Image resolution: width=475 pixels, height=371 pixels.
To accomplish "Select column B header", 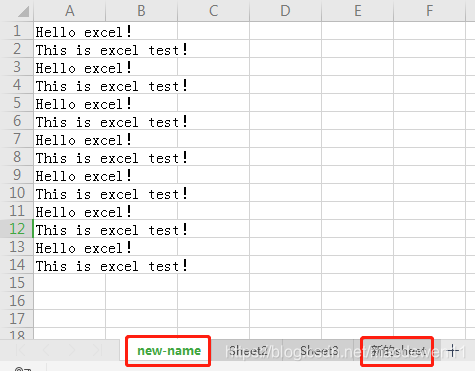I will 142,11.
